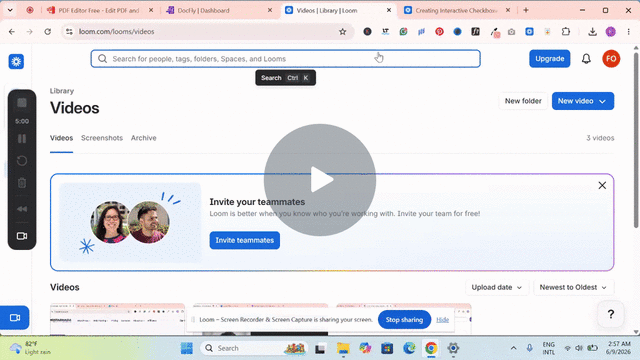The image size is (640, 360).
Task: Click the Loom extension icon in toolbar
Action: (x=529, y=31)
